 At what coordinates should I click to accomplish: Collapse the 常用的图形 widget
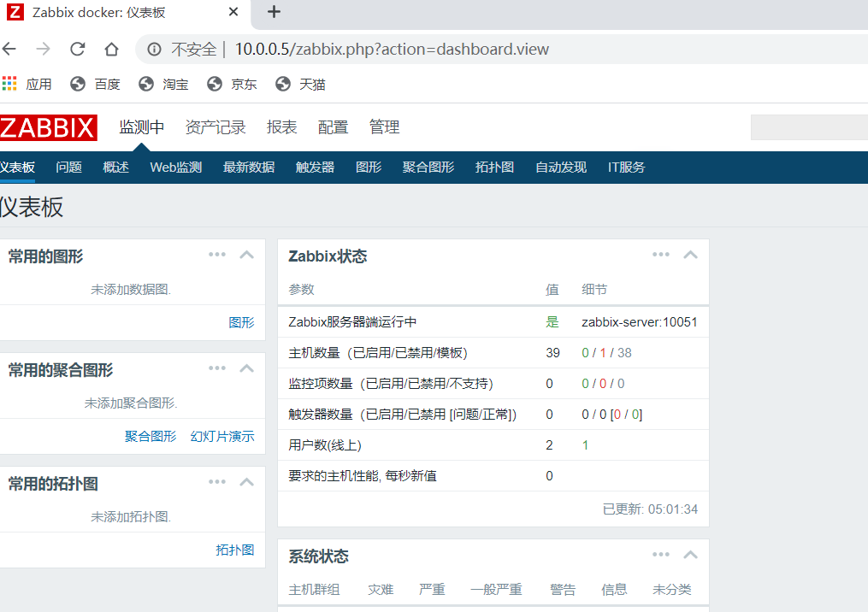[x=247, y=255]
